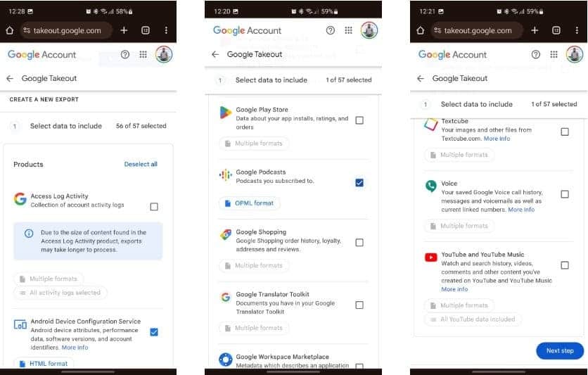This screenshot has height=375, width=588.
Task: Click the help icon in the middle phone header
Action: pyautogui.click(x=331, y=30)
